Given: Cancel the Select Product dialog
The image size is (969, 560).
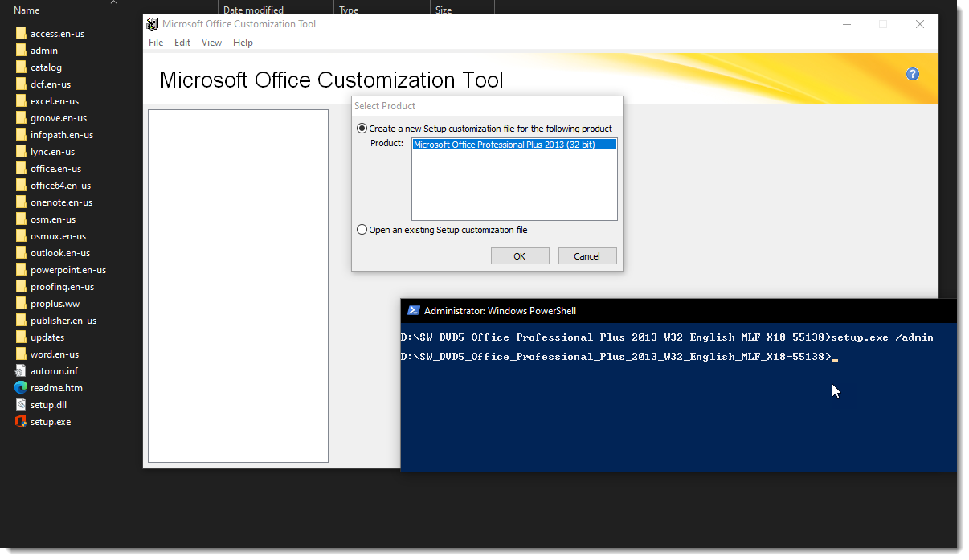Looking at the screenshot, I should 587,256.
